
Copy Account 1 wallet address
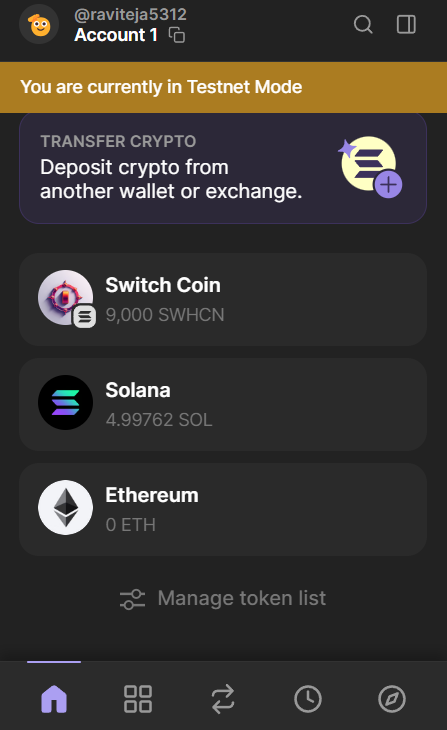(176, 35)
